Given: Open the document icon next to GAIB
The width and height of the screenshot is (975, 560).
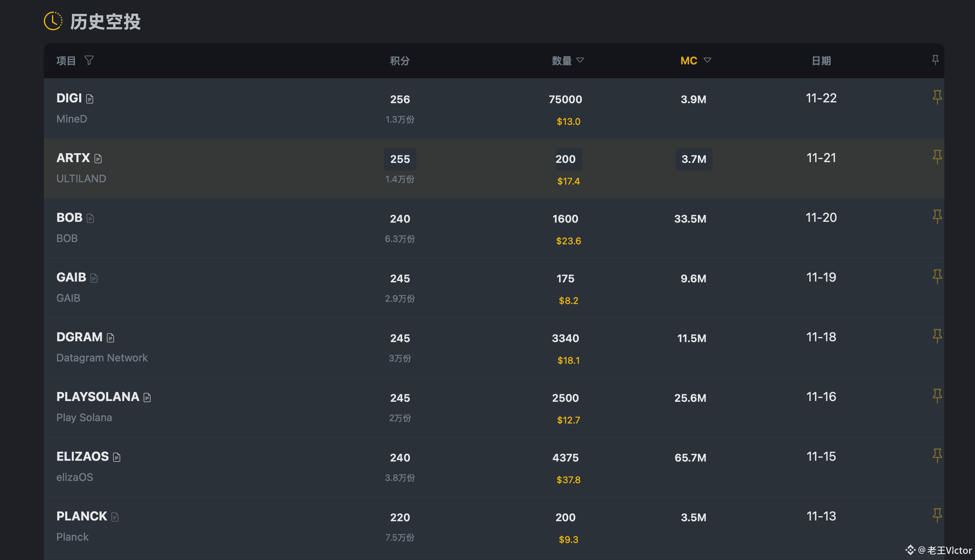Looking at the screenshot, I should pyautogui.click(x=94, y=278).
